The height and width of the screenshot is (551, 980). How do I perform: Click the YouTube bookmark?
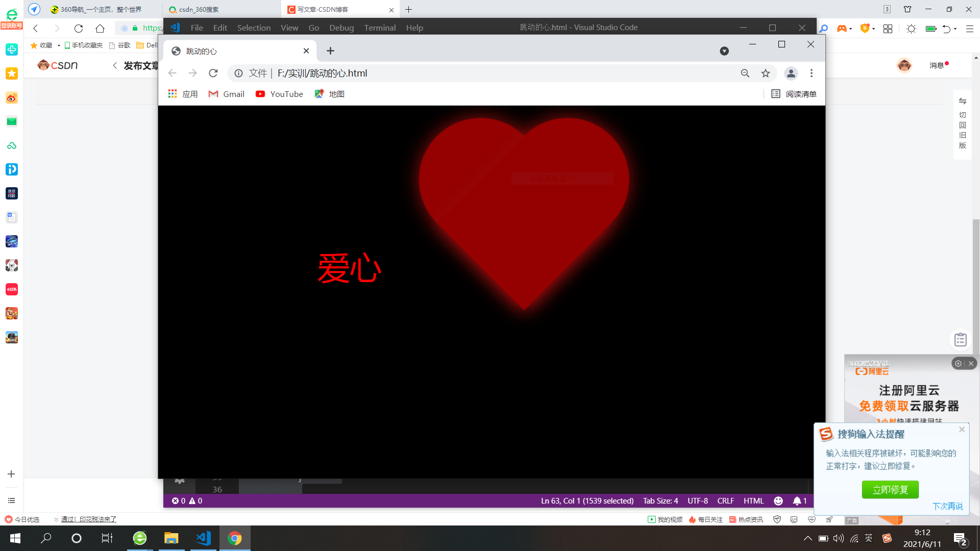[x=280, y=94]
